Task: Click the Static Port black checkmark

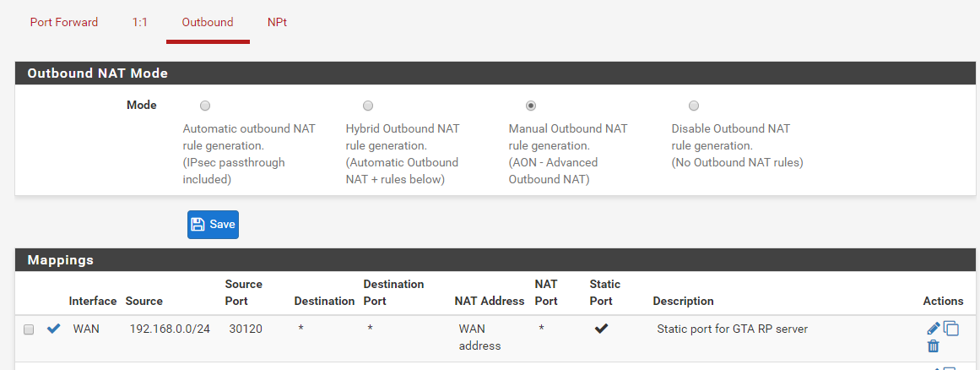Action: (x=601, y=329)
